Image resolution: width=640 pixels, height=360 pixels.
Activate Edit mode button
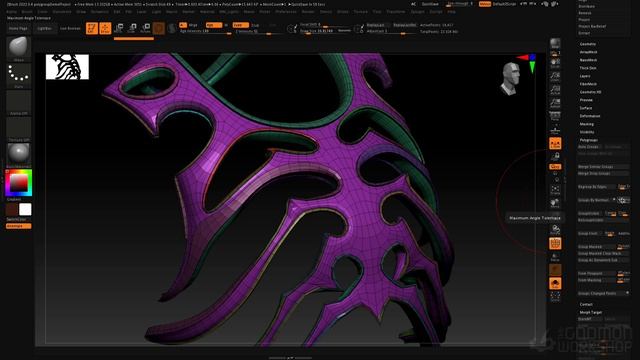[92, 28]
